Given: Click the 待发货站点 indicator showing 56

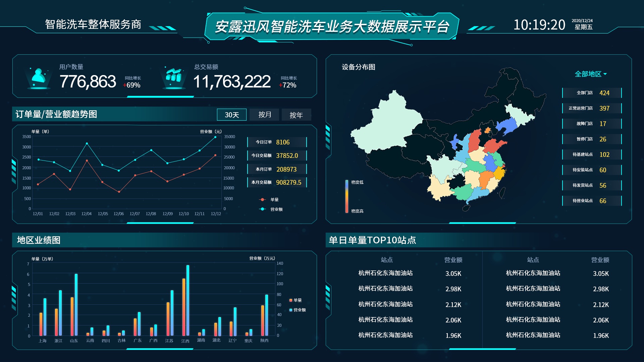Looking at the screenshot, I should pyautogui.click(x=592, y=185).
